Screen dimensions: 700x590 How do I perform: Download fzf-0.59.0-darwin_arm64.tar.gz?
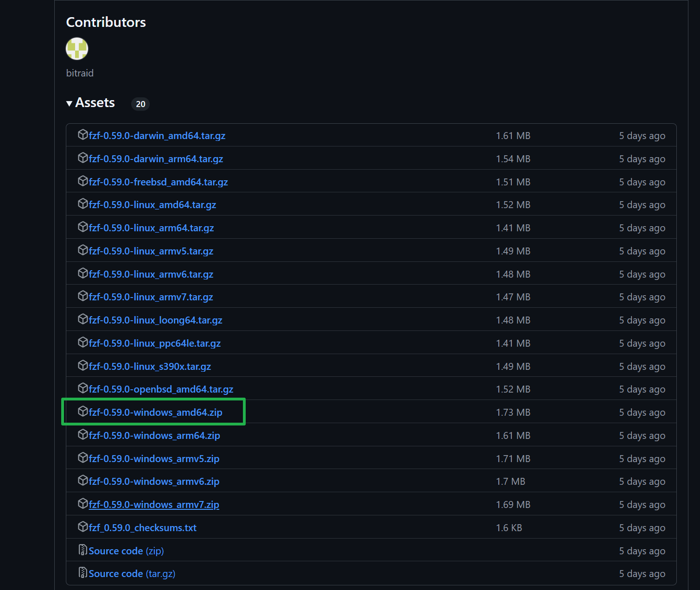tap(156, 159)
